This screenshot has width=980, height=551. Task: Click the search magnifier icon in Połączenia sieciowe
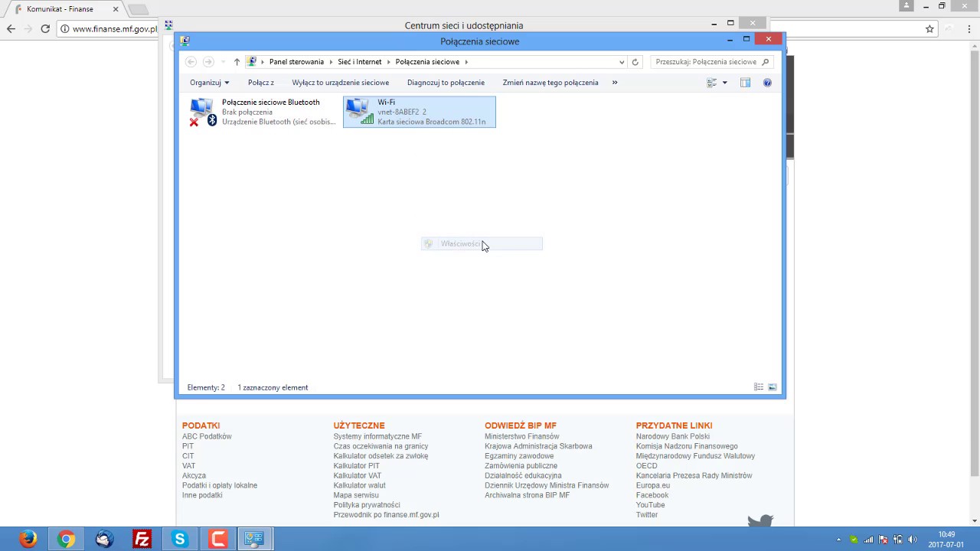pos(766,62)
